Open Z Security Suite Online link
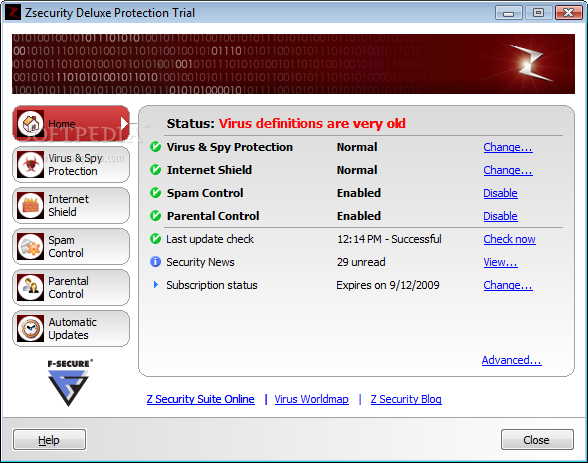 click(x=201, y=399)
